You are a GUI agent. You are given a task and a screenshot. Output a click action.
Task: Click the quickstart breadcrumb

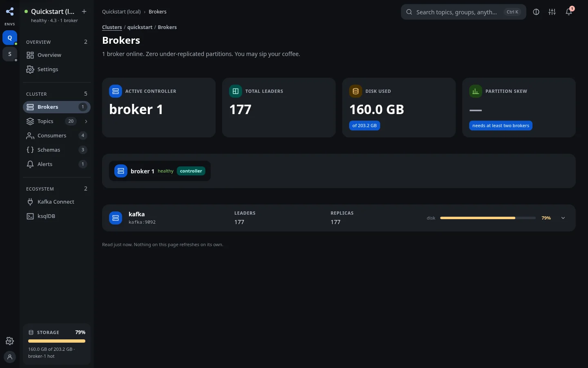point(140,27)
